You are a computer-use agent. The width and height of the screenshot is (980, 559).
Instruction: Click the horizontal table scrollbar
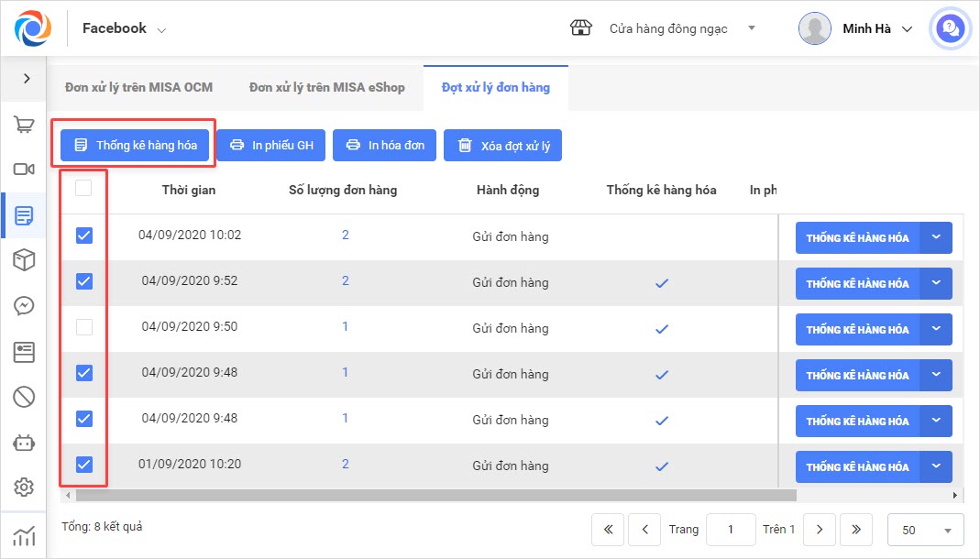pos(435,496)
